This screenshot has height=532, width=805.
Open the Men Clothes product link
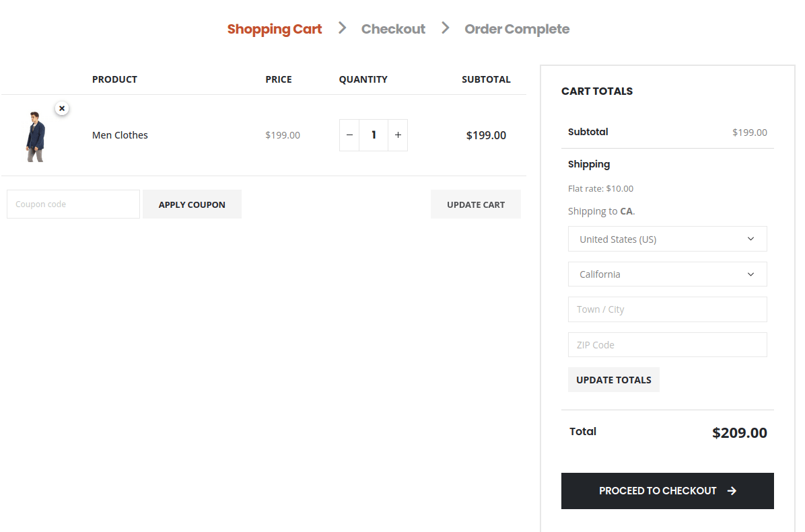[120, 135]
